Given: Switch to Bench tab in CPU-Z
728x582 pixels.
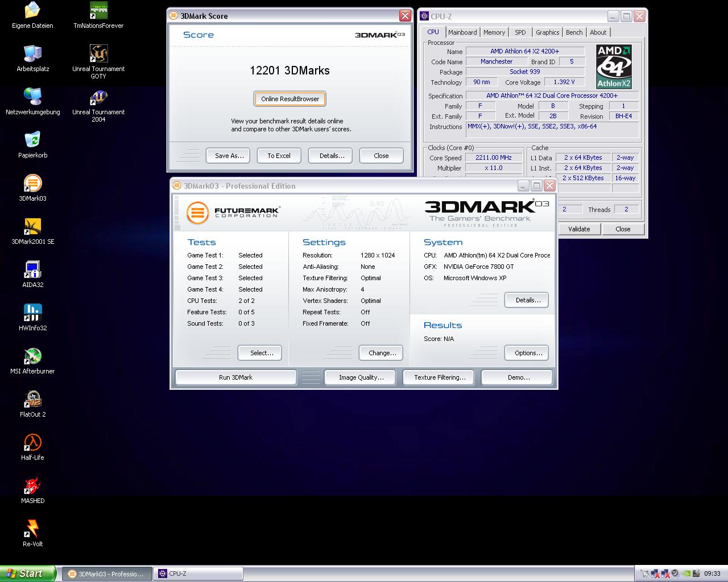Looking at the screenshot, I should pos(574,32).
